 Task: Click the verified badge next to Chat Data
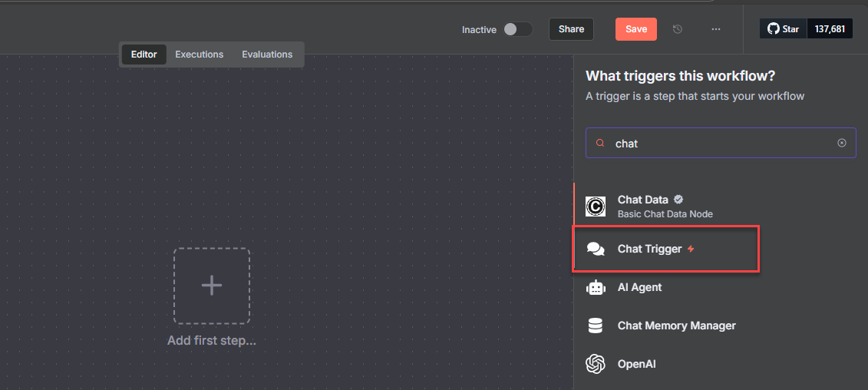678,200
